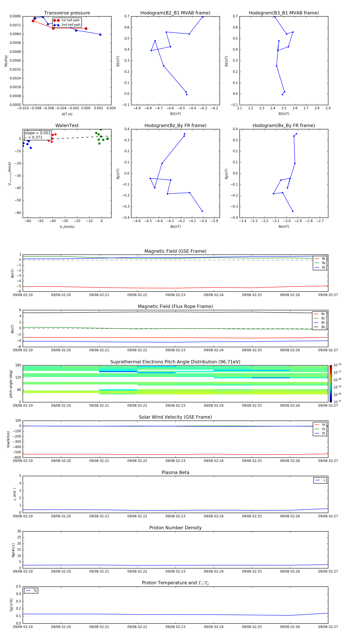Image resolution: width=351 pixels, height=644 pixels.
Task: Click the "B2(nT)" x-axis label
Action: (175, 114)
